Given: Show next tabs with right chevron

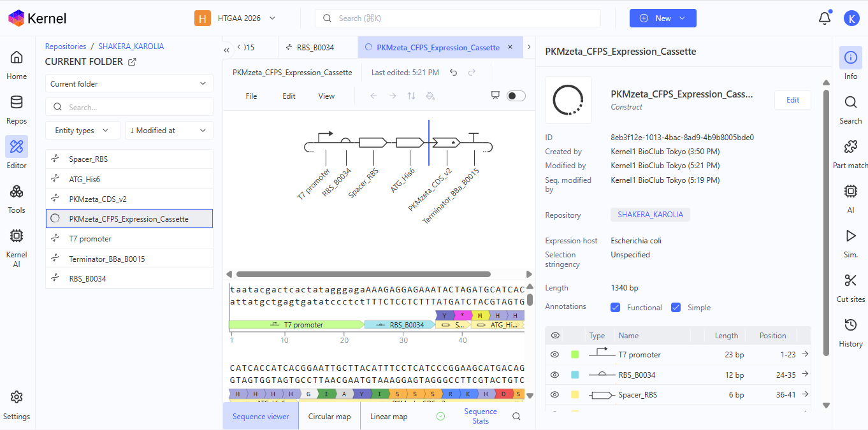Looking at the screenshot, I should click(x=529, y=47).
